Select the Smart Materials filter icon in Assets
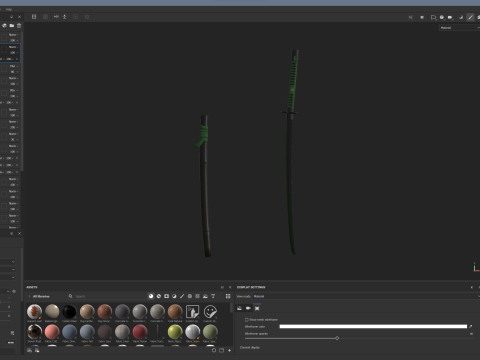The height and width of the screenshot is (360, 480). tap(159, 296)
